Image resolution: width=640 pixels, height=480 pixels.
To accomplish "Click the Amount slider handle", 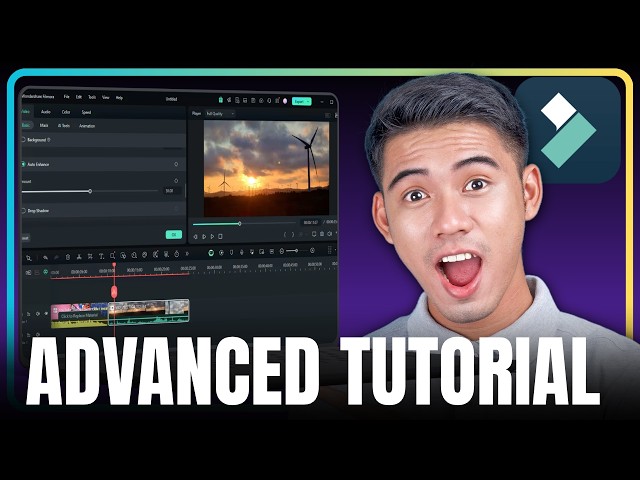I will pos(90,191).
